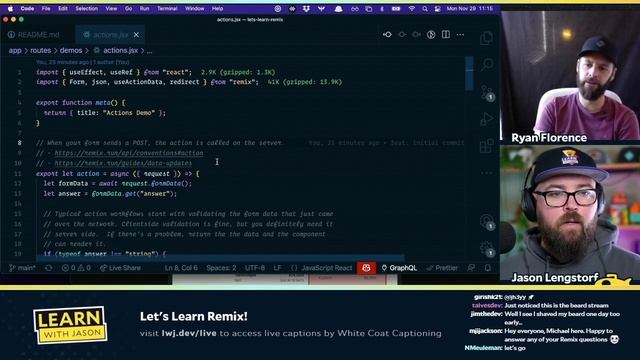Open the Help menu
This screenshot has width=640, height=360.
218,9
